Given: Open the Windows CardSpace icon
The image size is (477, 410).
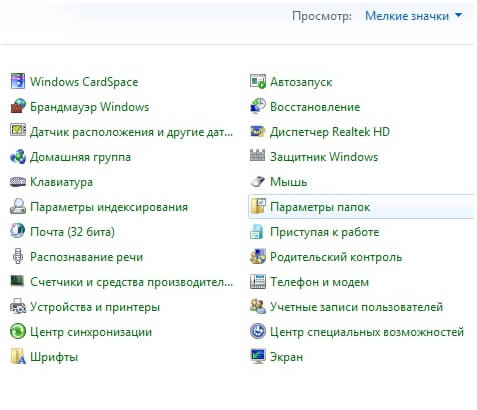Looking at the screenshot, I should (18, 81).
